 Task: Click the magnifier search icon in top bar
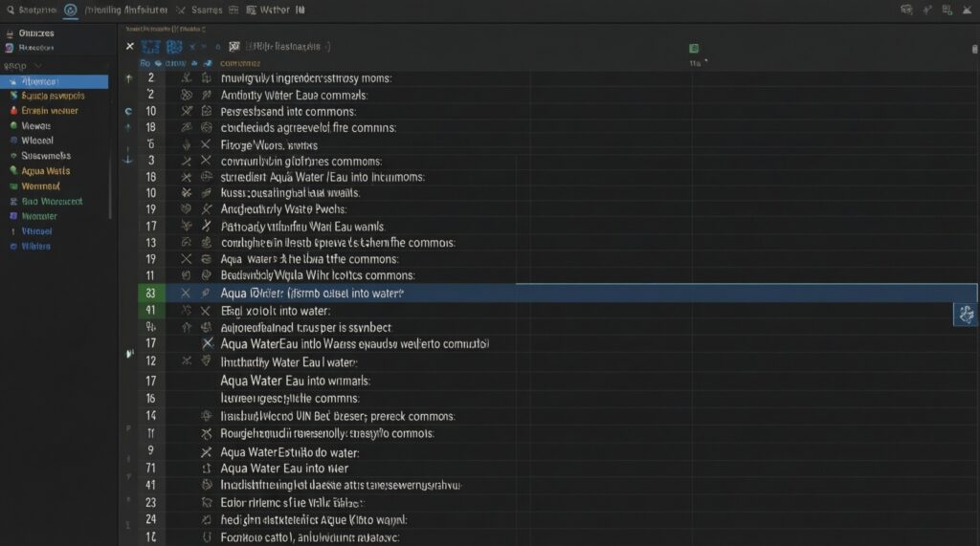[x=9, y=10]
